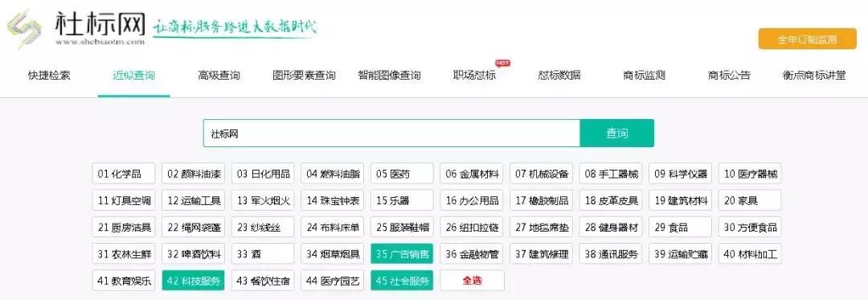Screen dimensions: 868x300
Task: Enable category 05 医药
Action: tap(402, 174)
